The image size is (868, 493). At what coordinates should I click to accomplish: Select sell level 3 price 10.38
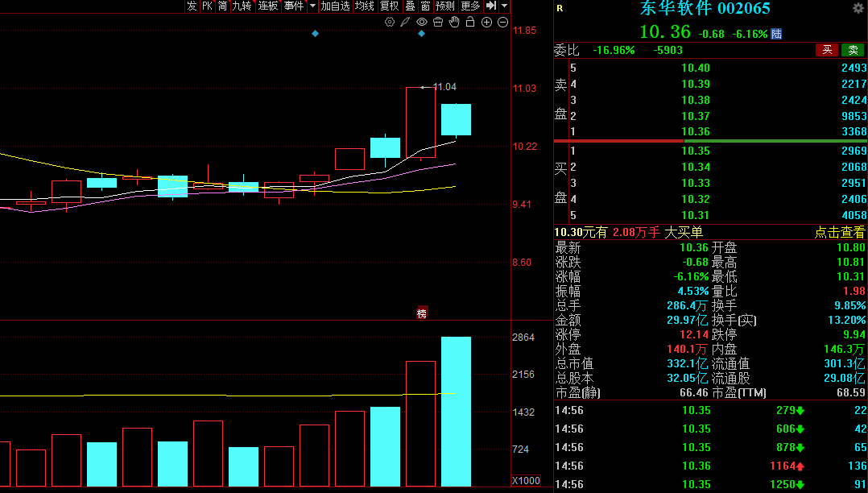(696, 100)
